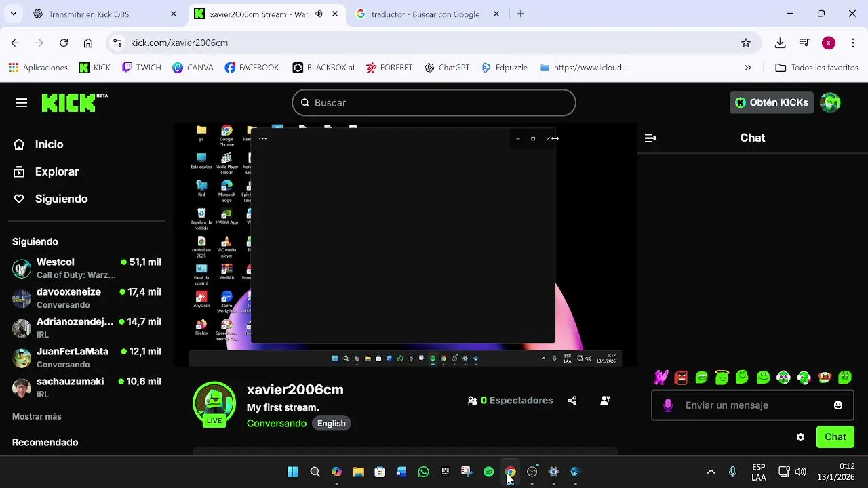Open Siguiendo in sidebar
Screen dimensions: 868x488
pyautogui.click(x=51, y=199)
